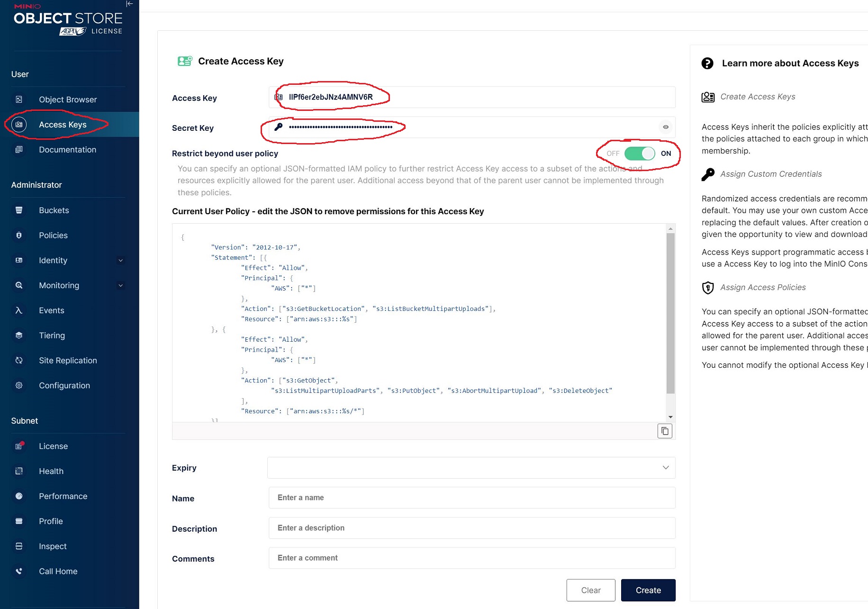Click the Tiering layers icon
The width and height of the screenshot is (868, 609).
(x=19, y=336)
